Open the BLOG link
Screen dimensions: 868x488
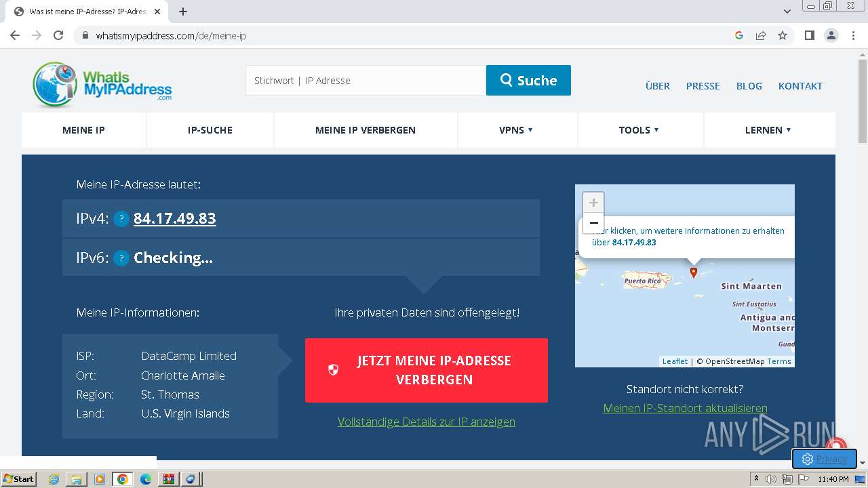pyautogui.click(x=749, y=86)
